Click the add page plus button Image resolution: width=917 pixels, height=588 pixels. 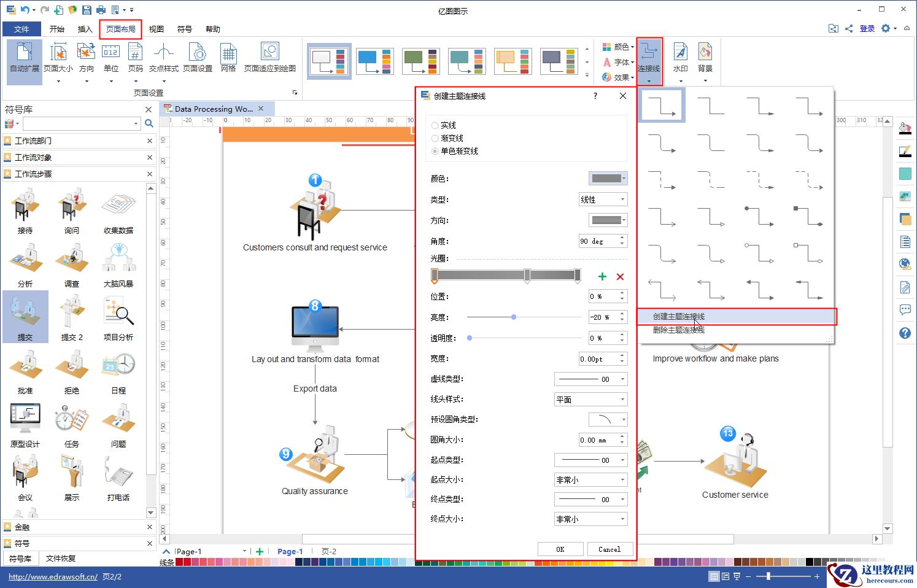[260, 551]
